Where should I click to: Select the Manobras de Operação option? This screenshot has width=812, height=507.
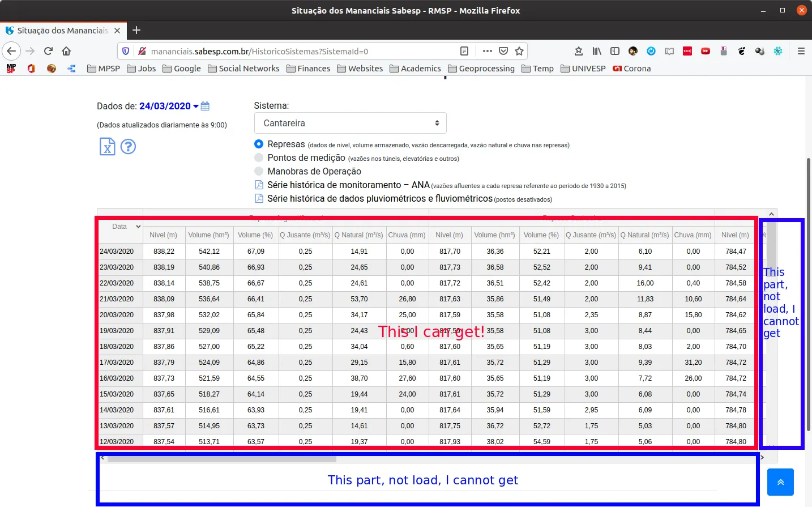pos(259,171)
